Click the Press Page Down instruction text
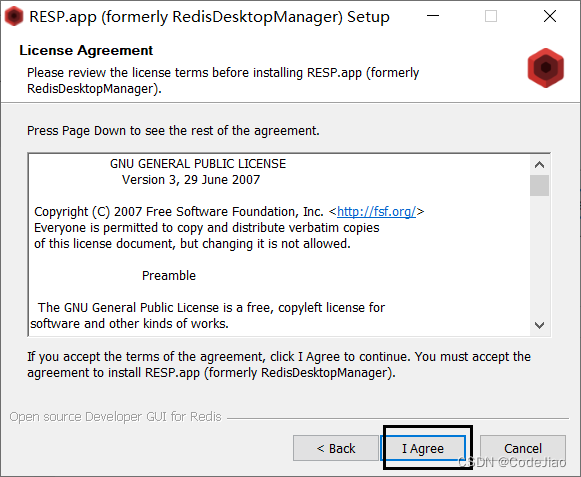Screen dimensions: 581x477 pyautogui.click(x=173, y=131)
